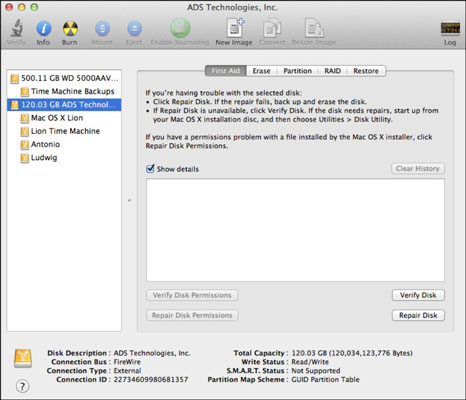Click the Convert toolbar icon

[x=272, y=28]
